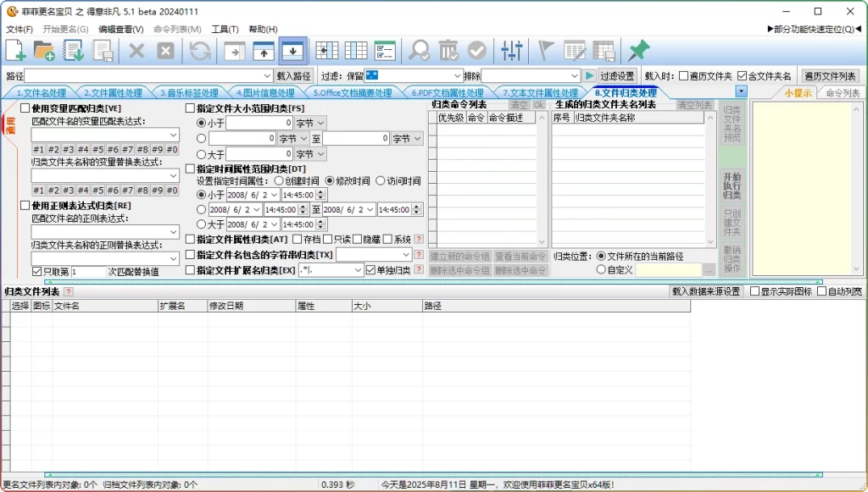Click the sliders settings icon
868x492 pixels.
pyautogui.click(x=511, y=50)
